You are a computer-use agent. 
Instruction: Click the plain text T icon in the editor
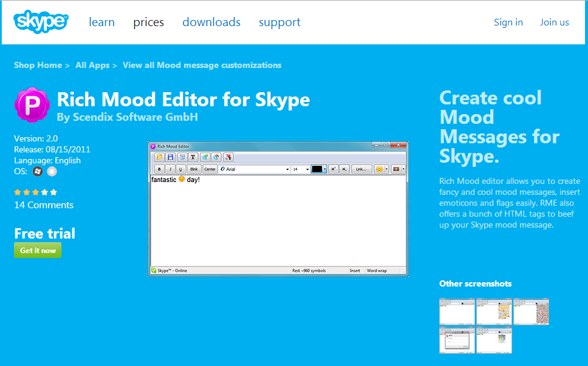[193, 157]
